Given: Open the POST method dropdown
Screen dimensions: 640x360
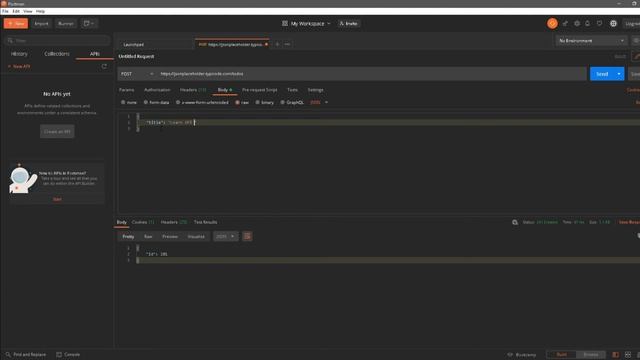Looking at the screenshot, I should (x=137, y=74).
